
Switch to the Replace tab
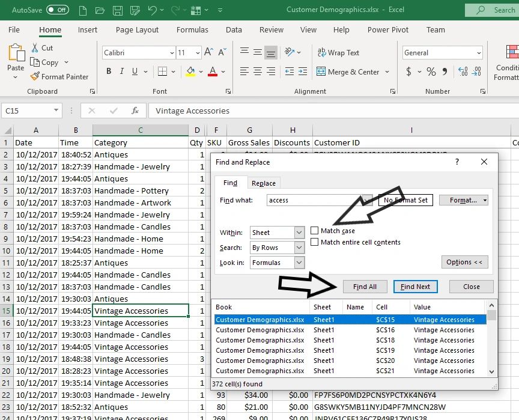pyautogui.click(x=264, y=183)
